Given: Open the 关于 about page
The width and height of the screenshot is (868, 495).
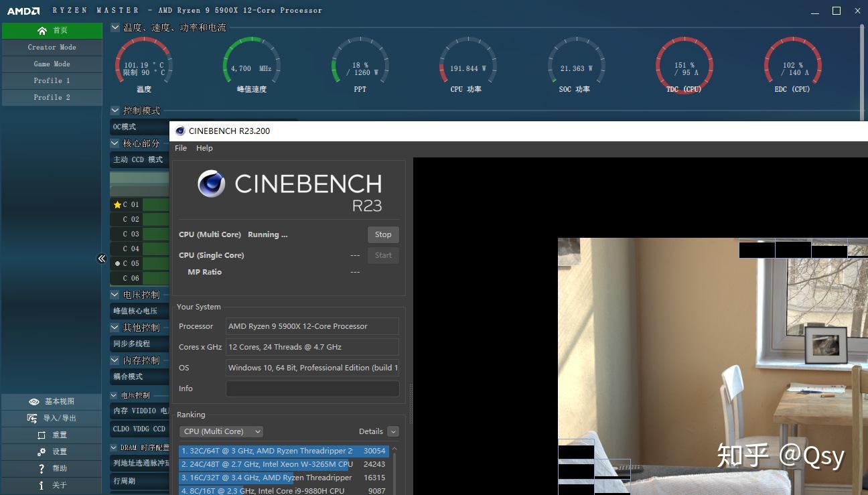Looking at the screenshot, I should [x=52, y=485].
